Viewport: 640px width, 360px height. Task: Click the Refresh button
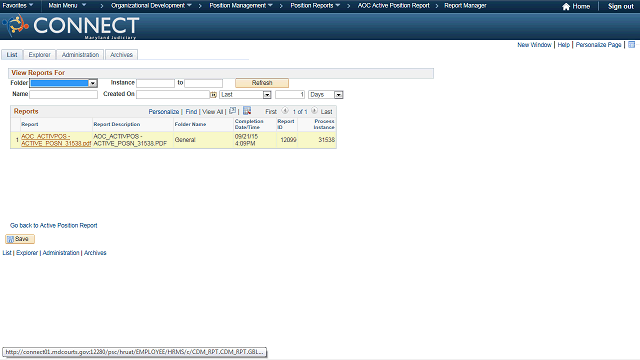click(x=262, y=83)
